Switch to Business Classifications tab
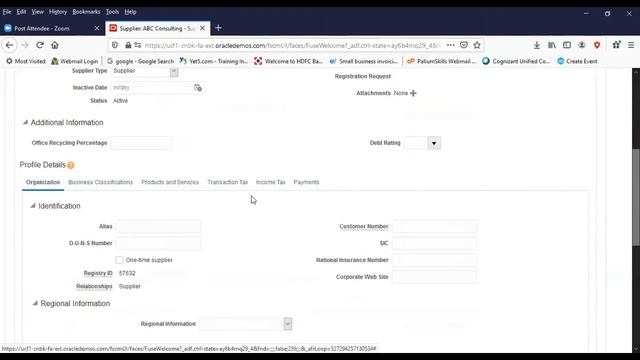The image size is (640, 360). click(x=100, y=182)
